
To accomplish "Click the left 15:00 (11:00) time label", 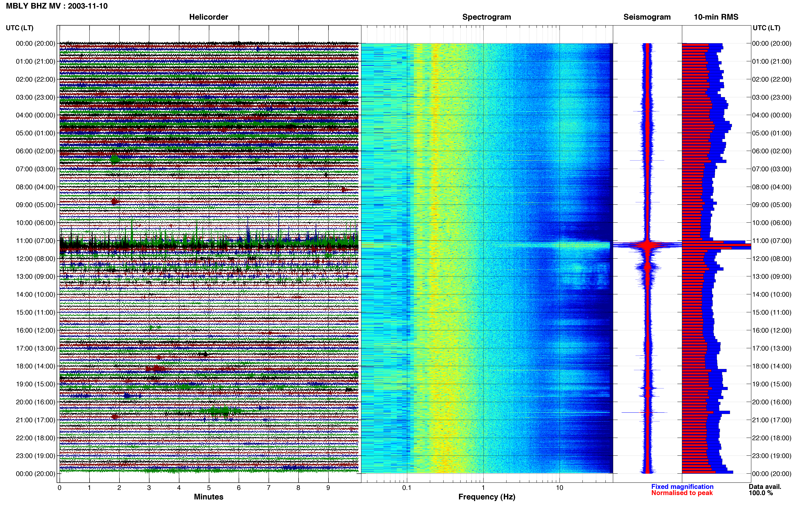I will pyautogui.click(x=36, y=313).
